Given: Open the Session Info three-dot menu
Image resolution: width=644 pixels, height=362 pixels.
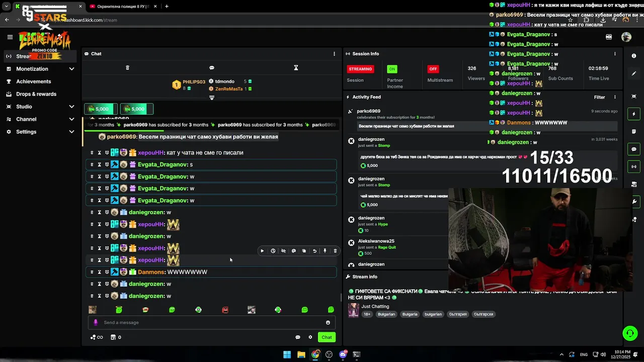Looking at the screenshot, I should [615, 54].
